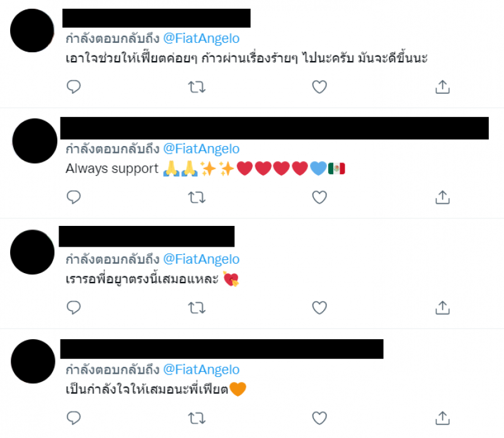Open the profile picture of second reply
Image resolution: width=504 pixels, height=438 pixels.
(35, 141)
